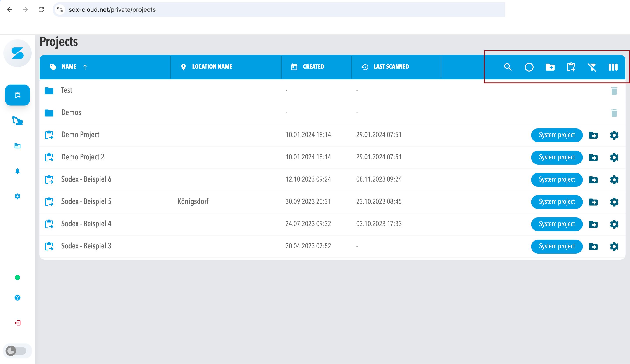
Task: Open Sodex - Beispiel 3 project
Action: coord(332,246)
